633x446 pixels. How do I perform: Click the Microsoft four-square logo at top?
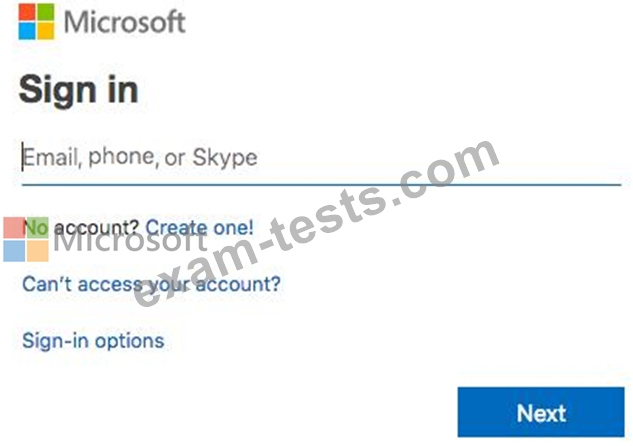(36, 22)
